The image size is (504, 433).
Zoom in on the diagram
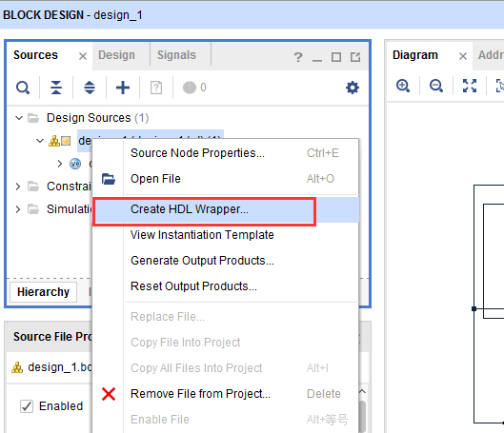pyautogui.click(x=403, y=86)
